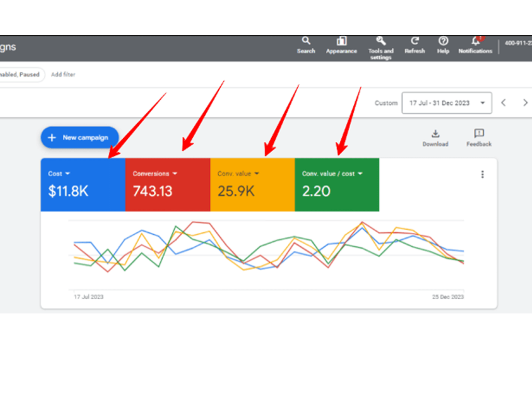
Task: Open the three-dot chart options menu
Action: pos(482,175)
